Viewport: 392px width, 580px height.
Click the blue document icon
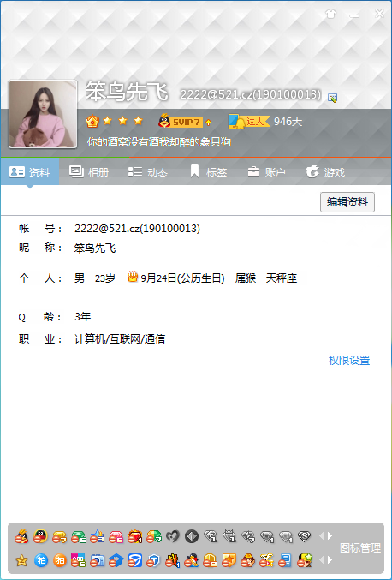coord(285,561)
